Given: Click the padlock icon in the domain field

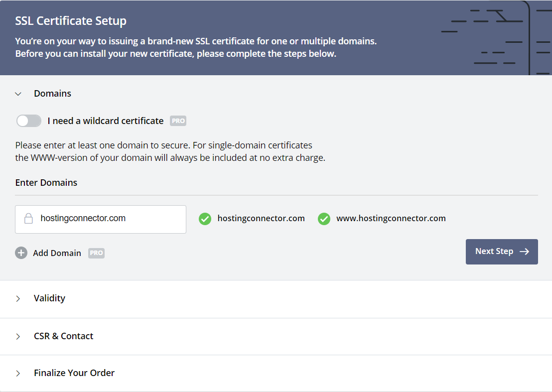Looking at the screenshot, I should (28, 219).
